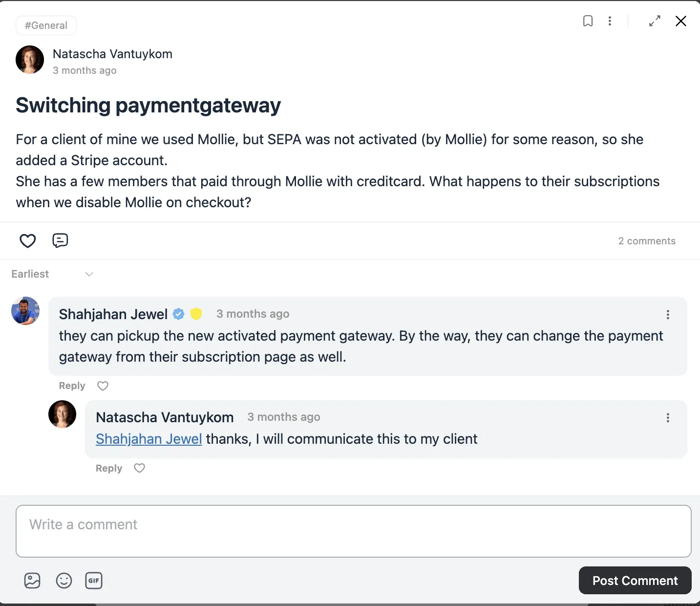Like the Switching paymentgateway post
700x606 pixels.
pyautogui.click(x=28, y=240)
